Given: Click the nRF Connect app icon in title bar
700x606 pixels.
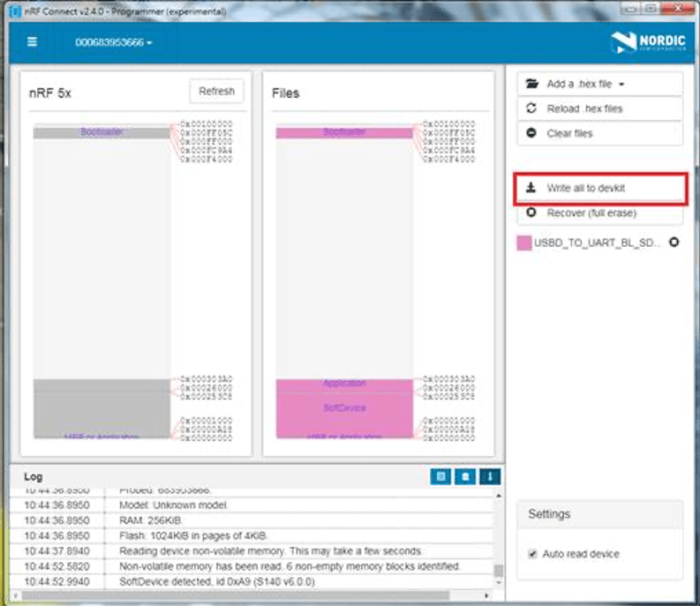Looking at the screenshot, I should pyautogui.click(x=15, y=11).
